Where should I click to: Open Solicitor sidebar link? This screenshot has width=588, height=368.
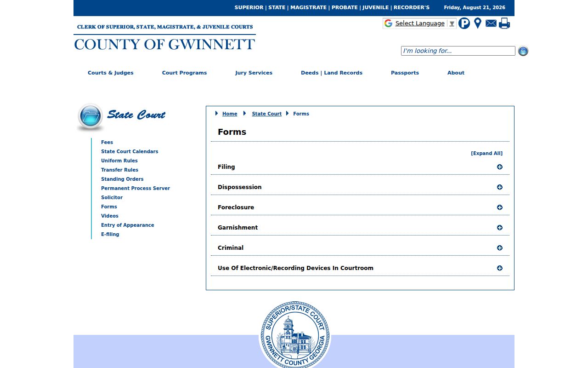click(x=112, y=197)
